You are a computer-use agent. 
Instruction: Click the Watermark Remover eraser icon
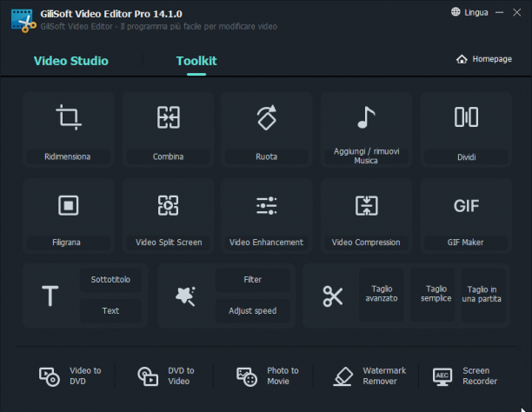coord(342,376)
